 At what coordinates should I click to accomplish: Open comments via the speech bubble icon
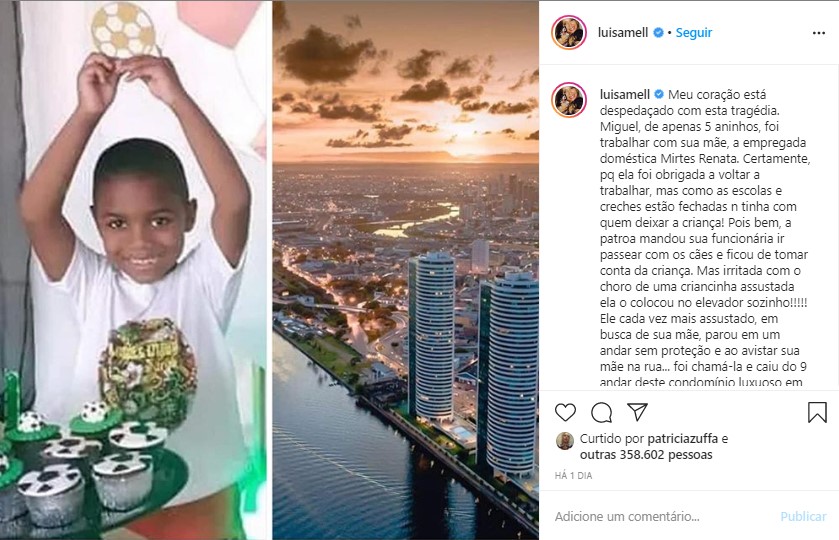click(x=601, y=413)
